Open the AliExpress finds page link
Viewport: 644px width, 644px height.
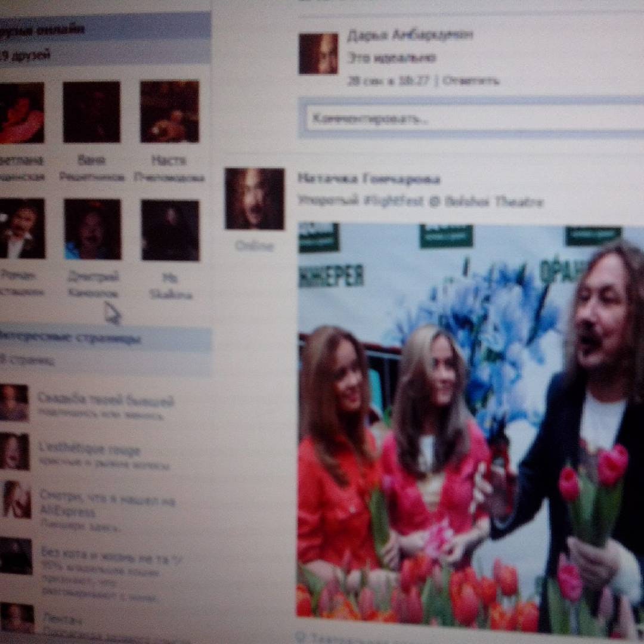tap(107, 506)
